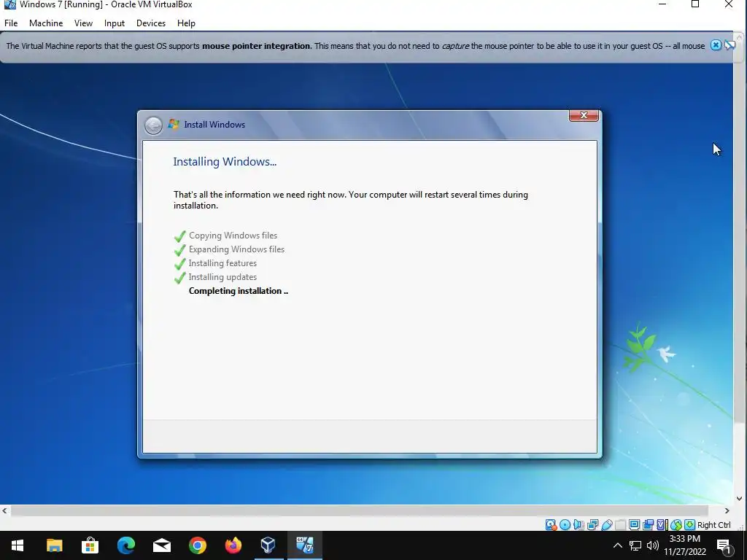
Task: Launch Firefox from the taskbar
Action: 233,545
